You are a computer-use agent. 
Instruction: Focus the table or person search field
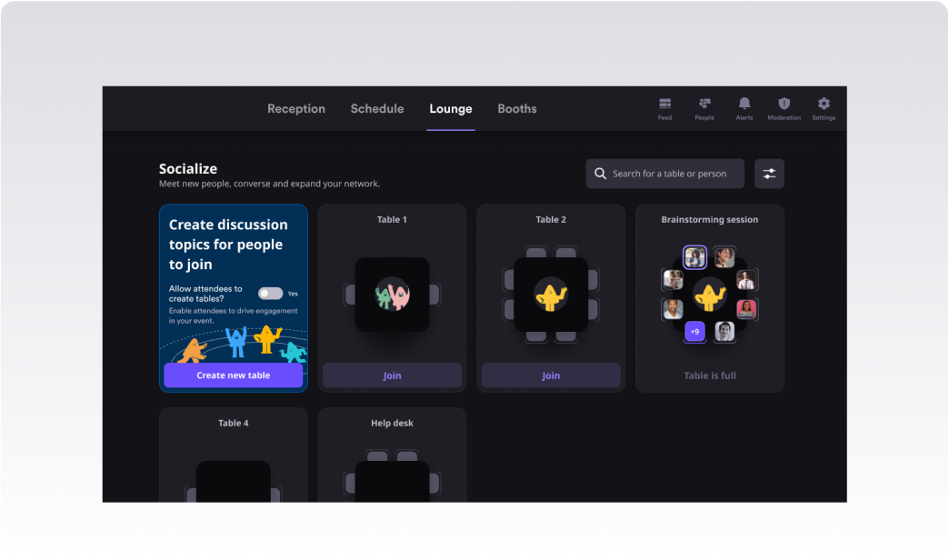tap(665, 174)
